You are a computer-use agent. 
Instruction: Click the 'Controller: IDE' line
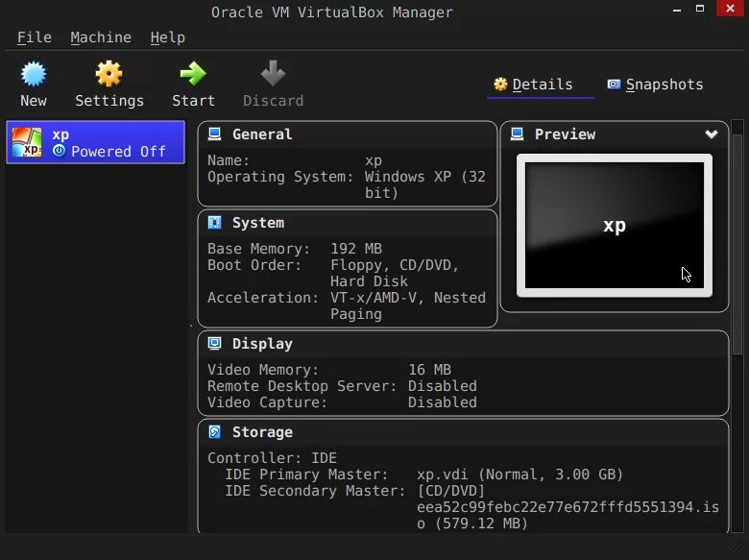[273, 458]
